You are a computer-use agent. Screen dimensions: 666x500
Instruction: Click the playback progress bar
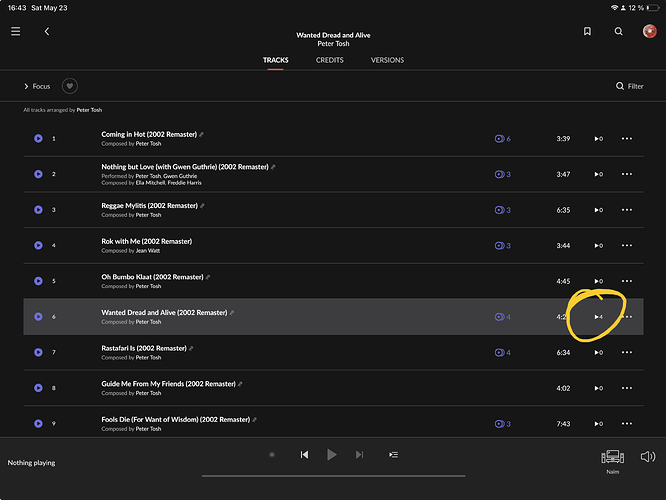point(333,476)
